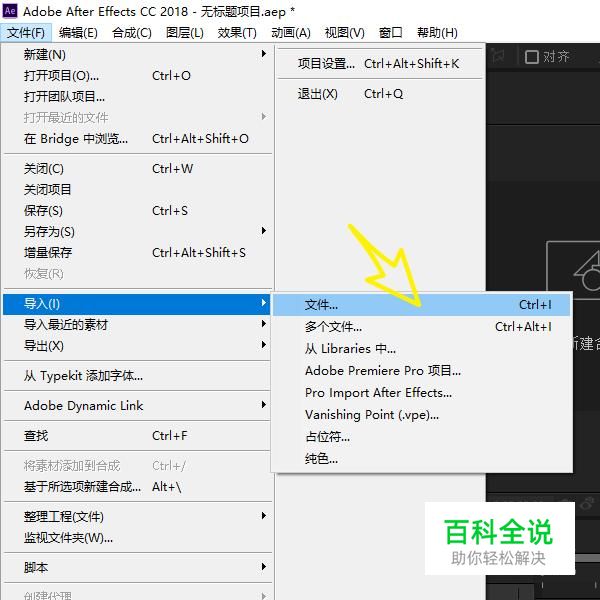Choose 从 Typekit 添加字体... entry

click(138, 376)
